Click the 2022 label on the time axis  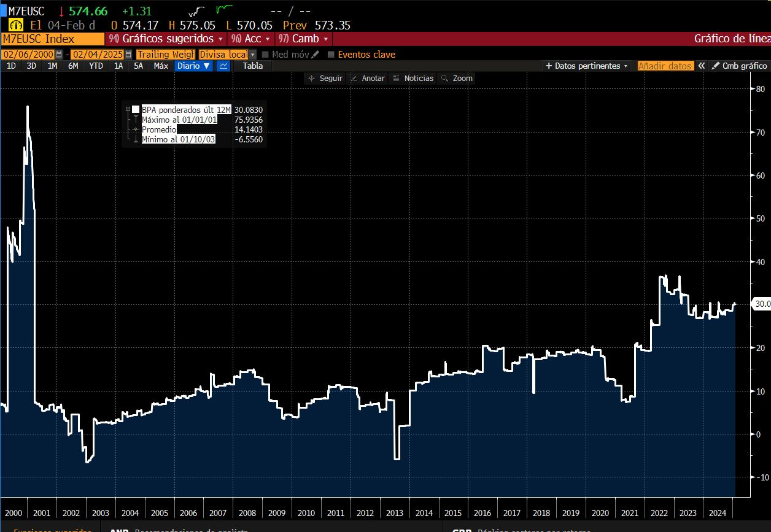pyautogui.click(x=659, y=513)
